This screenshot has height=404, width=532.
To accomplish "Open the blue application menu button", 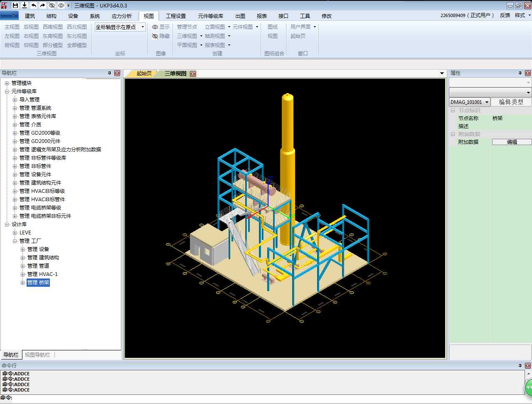I will pos(9,16).
